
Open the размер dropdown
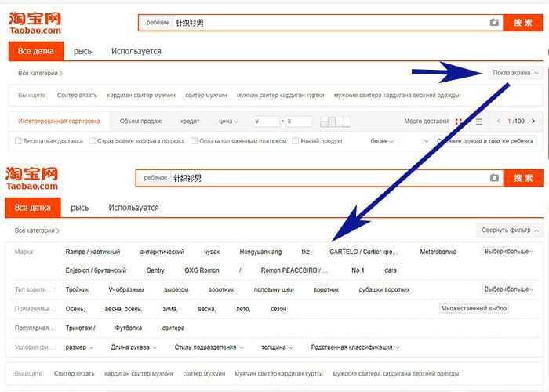(x=80, y=347)
